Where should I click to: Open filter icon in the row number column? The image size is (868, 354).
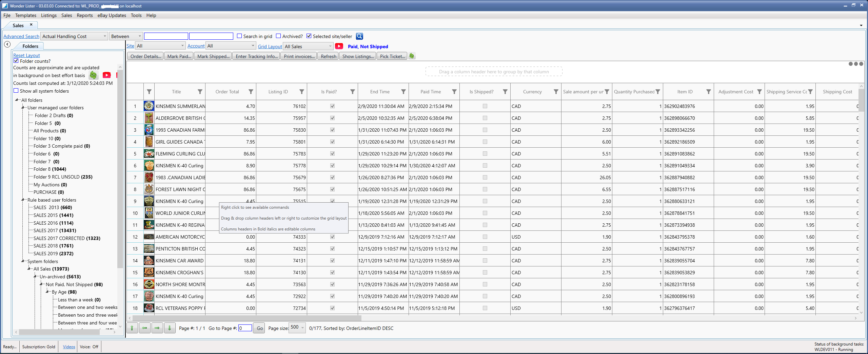click(x=149, y=92)
